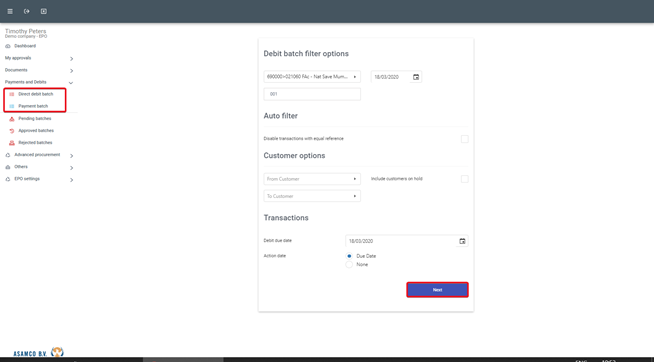Click the log out icon in top bar

(x=27, y=11)
